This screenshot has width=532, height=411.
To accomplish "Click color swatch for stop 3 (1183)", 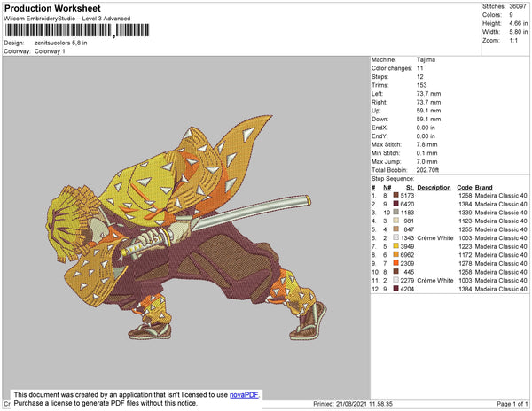I will (395, 213).
